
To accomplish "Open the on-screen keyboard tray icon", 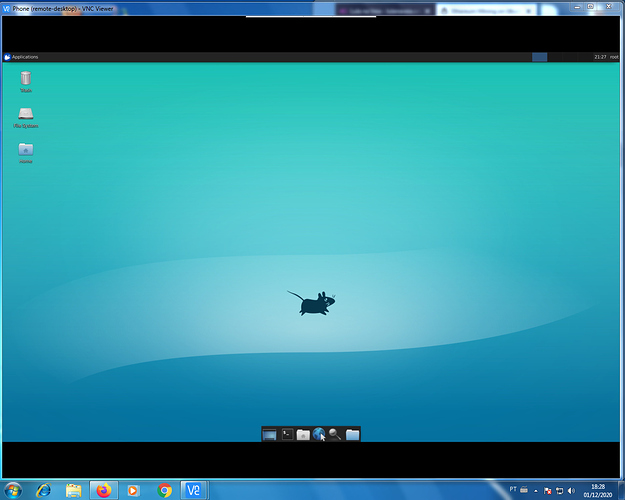I will tap(524, 490).
